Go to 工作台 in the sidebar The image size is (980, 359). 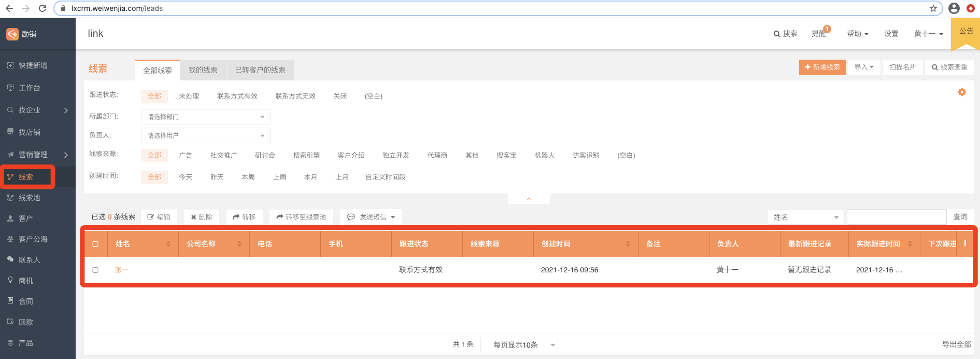click(x=30, y=88)
